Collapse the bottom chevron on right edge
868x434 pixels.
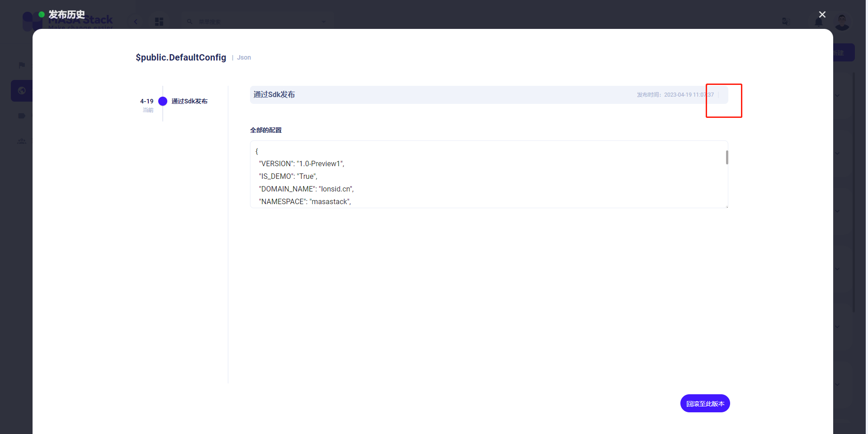[837, 384]
